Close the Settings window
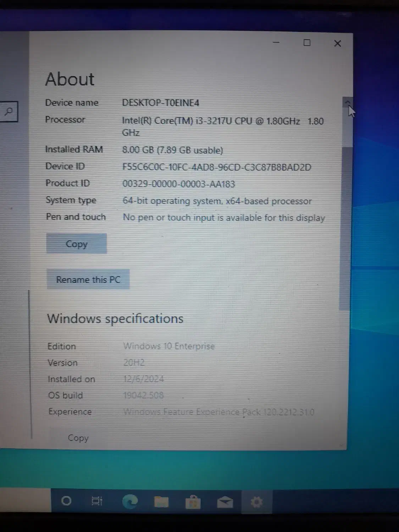The image size is (399, 532). pyautogui.click(x=337, y=43)
